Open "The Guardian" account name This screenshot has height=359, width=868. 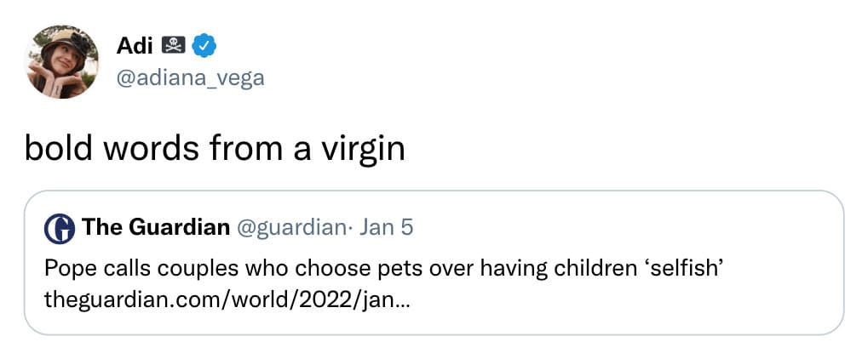pyautogui.click(x=156, y=227)
